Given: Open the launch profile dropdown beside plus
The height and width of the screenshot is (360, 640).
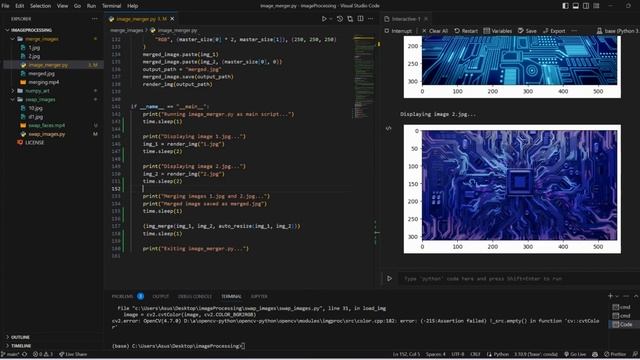Looking at the screenshot, I should pyautogui.click(x=617, y=296).
